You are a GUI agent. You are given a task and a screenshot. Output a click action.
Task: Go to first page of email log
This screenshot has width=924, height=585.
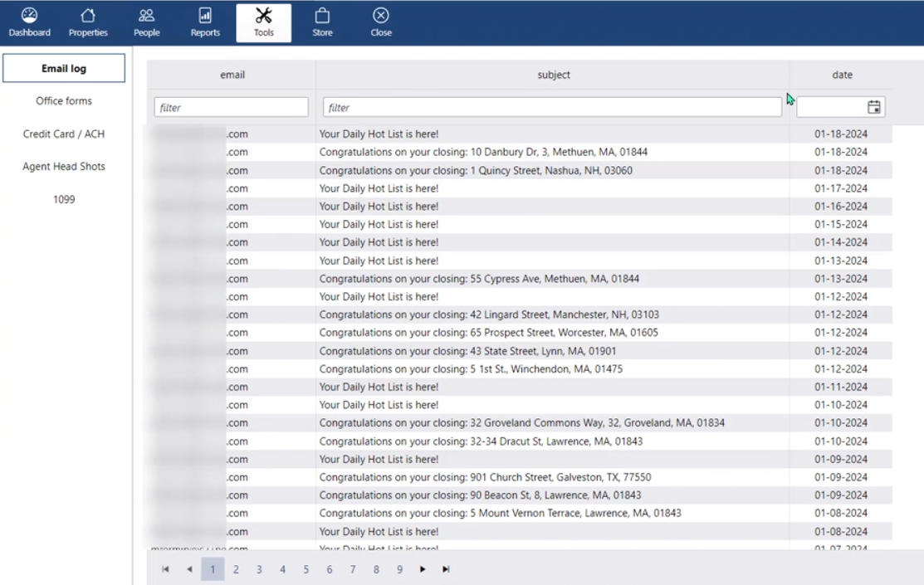[x=165, y=569]
